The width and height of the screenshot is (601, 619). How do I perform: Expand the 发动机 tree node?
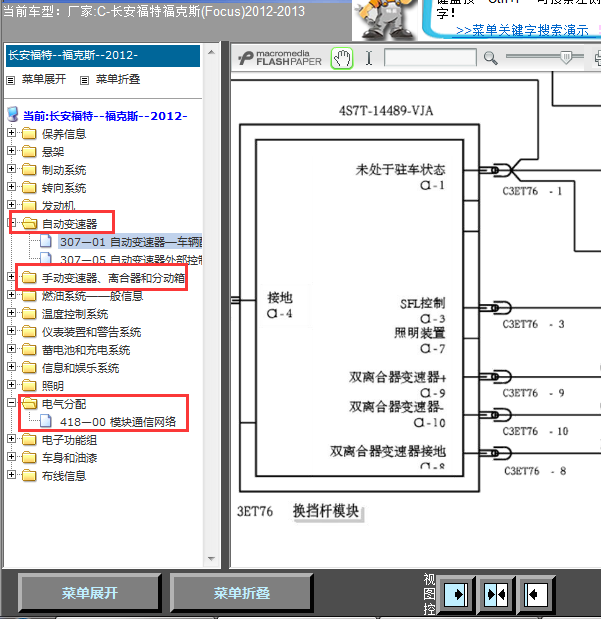coord(11,204)
